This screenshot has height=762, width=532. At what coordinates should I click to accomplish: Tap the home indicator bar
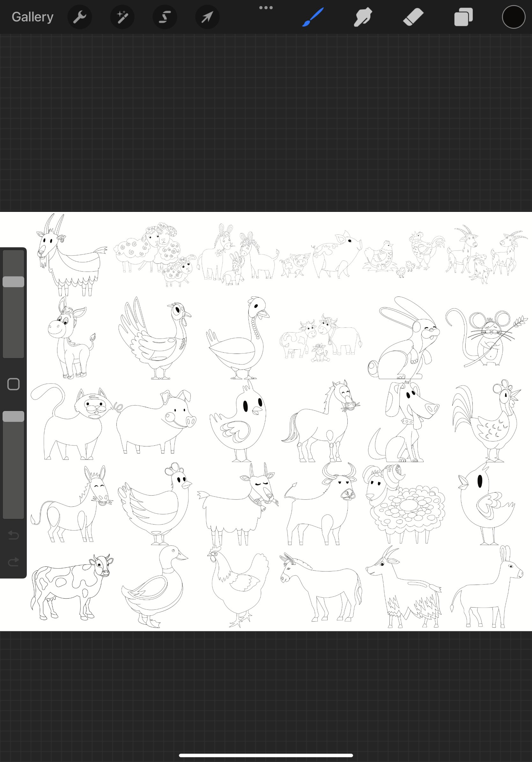tap(266, 755)
